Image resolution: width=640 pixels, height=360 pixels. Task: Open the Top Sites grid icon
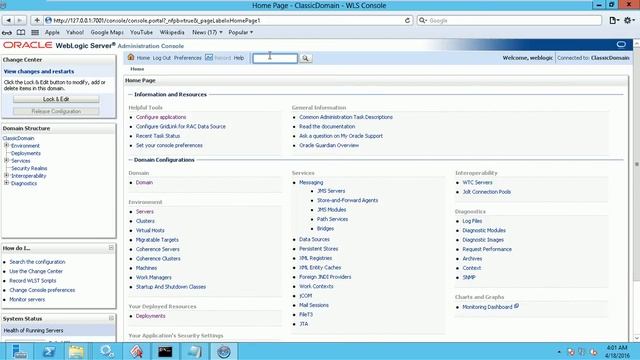(x=35, y=32)
